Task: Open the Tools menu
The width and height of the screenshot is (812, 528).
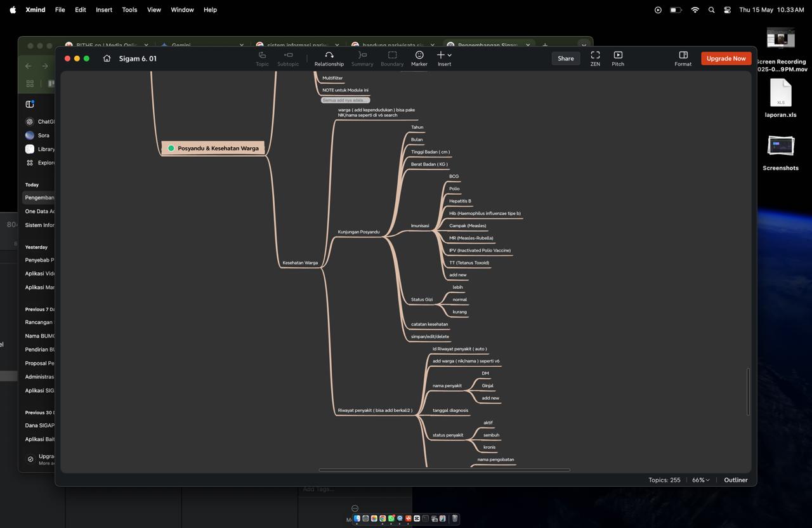Action: tap(129, 10)
